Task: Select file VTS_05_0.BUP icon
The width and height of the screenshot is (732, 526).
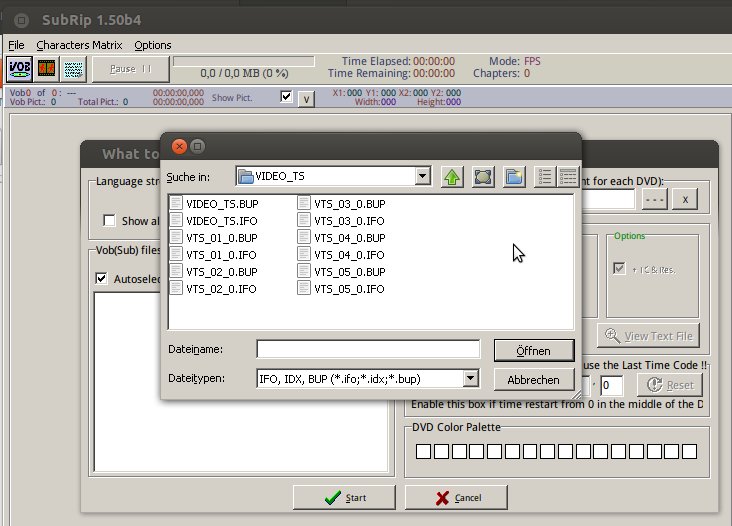Action: click(304, 271)
